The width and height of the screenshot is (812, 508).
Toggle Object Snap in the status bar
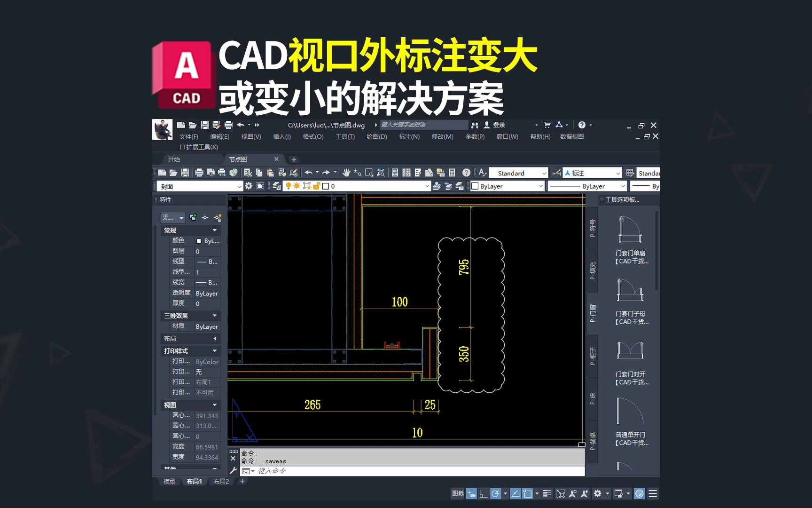pyautogui.click(x=528, y=493)
